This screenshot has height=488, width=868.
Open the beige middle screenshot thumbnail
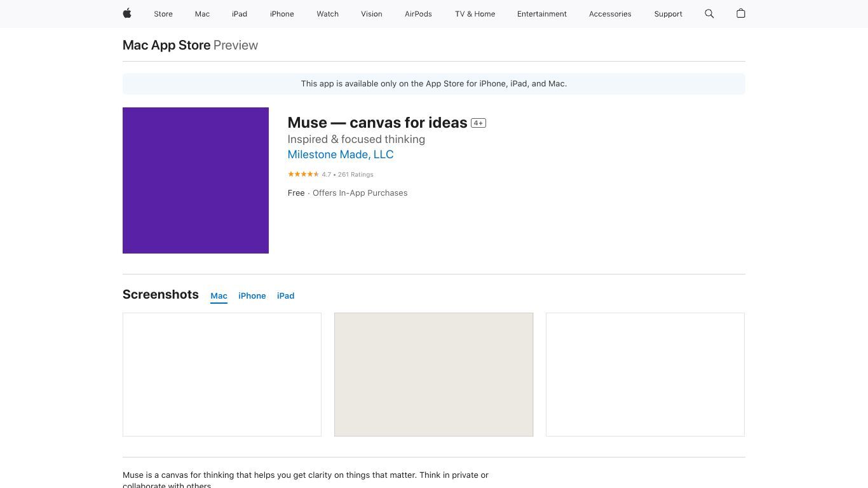(433, 374)
